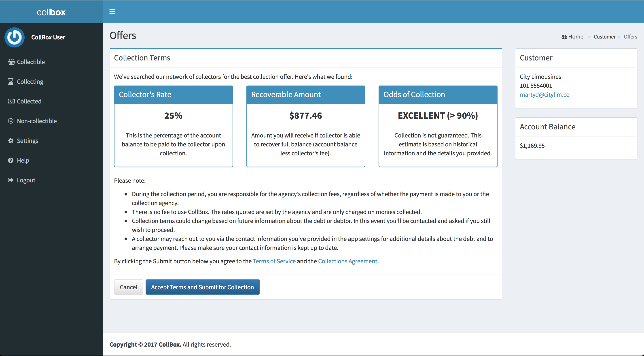
Task: Go to Settings in the sidebar
Action: click(28, 141)
